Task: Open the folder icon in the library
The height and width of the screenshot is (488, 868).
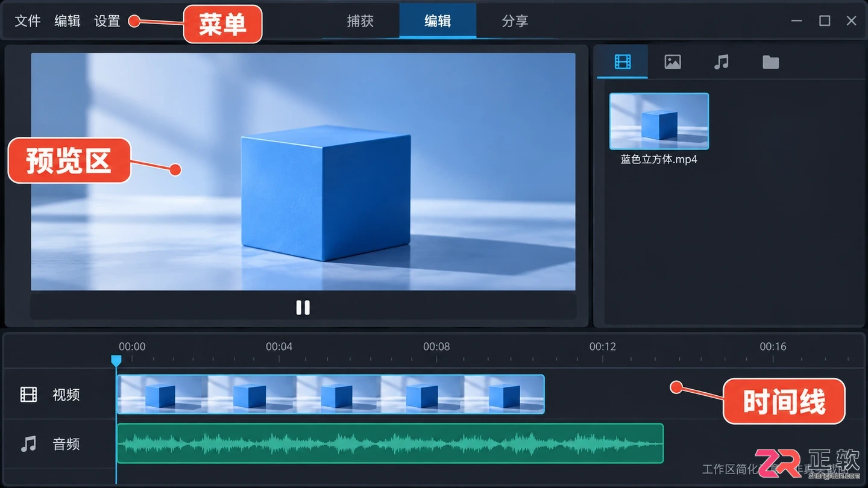Action: pos(770,62)
